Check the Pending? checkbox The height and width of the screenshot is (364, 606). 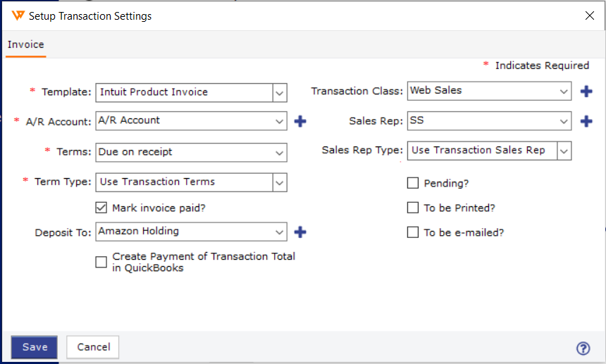click(413, 182)
